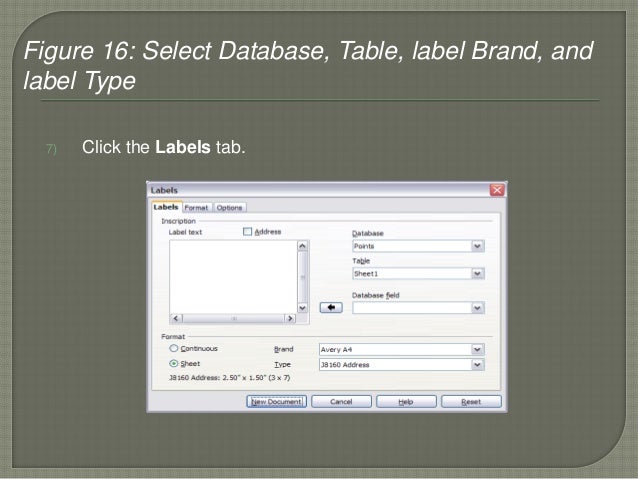The width and height of the screenshot is (638, 479).
Task: Click the 'J8160 Address: 2.50" x 1.50"' description text
Action: (229, 378)
